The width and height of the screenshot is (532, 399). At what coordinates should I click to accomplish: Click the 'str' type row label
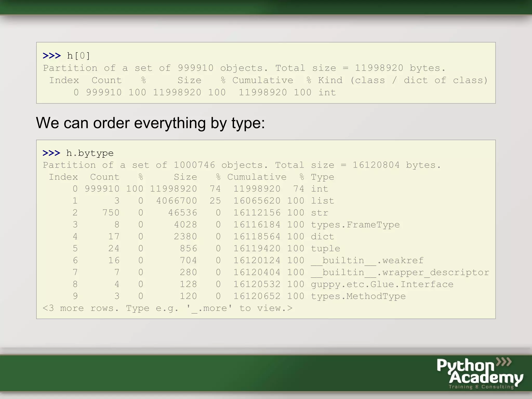click(320, 212)
